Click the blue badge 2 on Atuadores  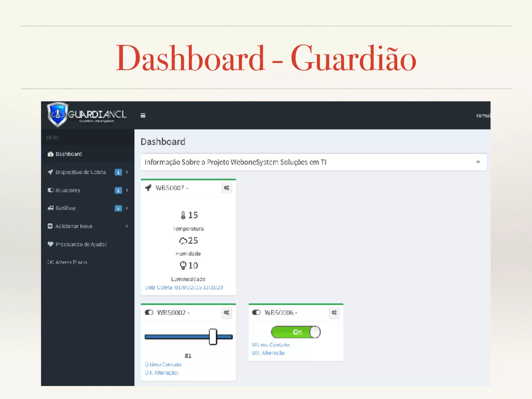[x=118, y=190]
